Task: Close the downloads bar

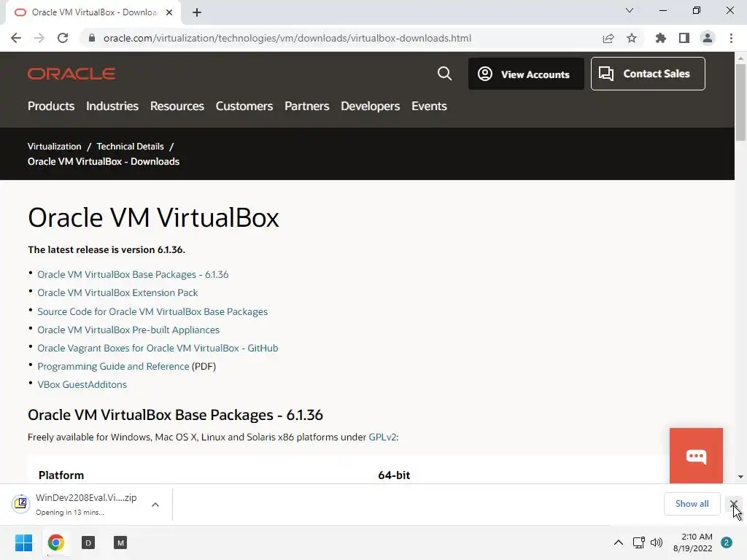Action: tap(734, 503)
